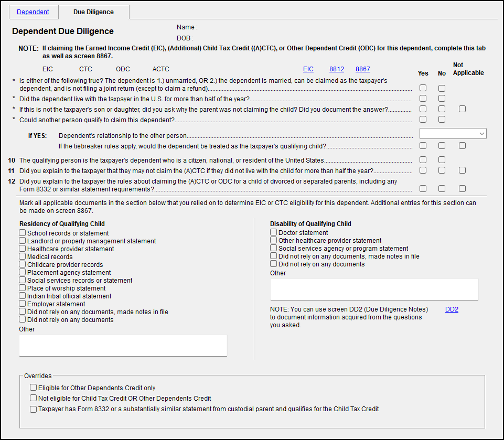Image resolution: width=504 pixels, height=440 pixels.
Task: Tick Disability 'made notes in file' checkbox
Action: pyautogui.click(x=274, y=256)
